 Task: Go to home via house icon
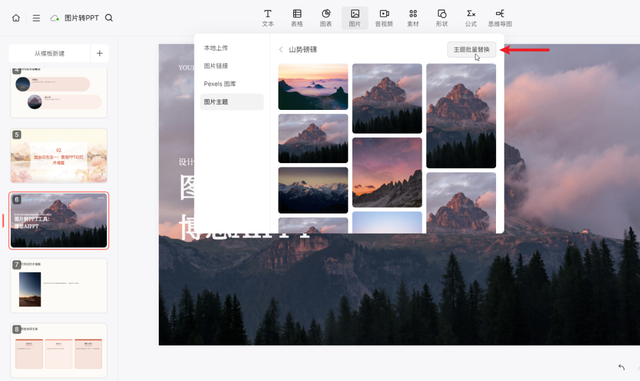(16, 18)
